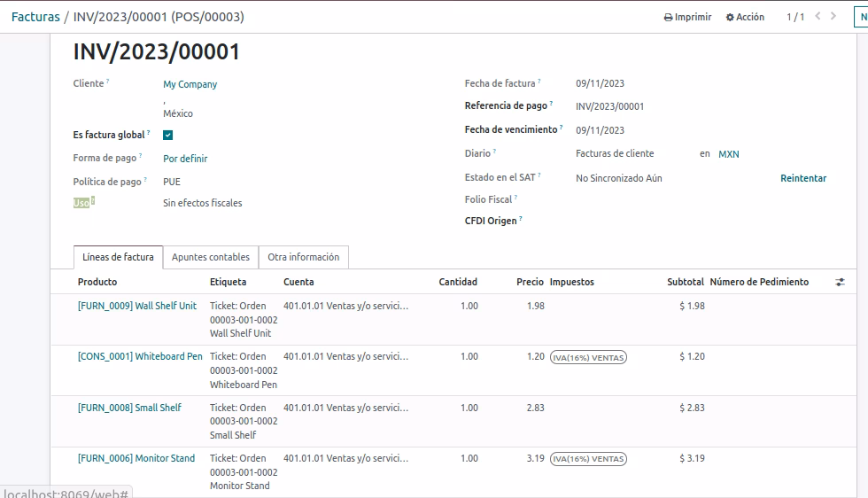Open Forma de pago Por definir field

coord(185,159)
